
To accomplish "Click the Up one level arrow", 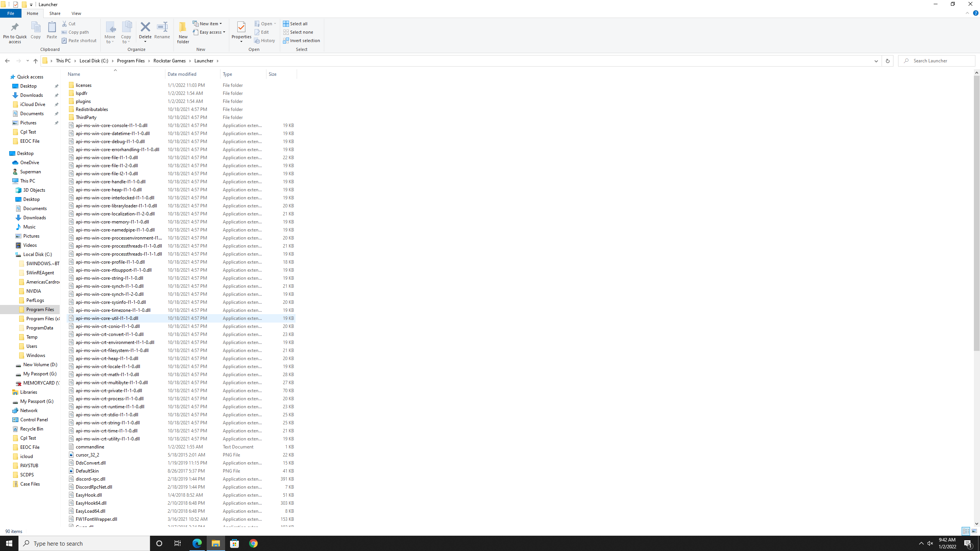I will click(x=35, y=61).
